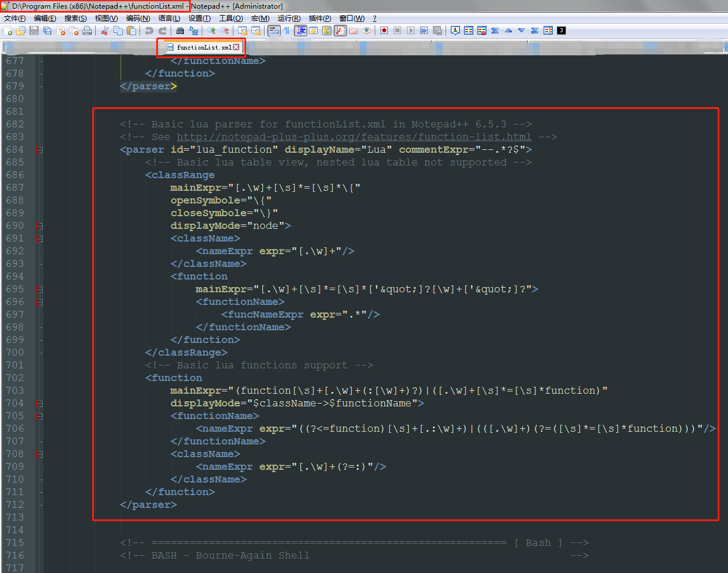Start recording a macro
The width and height of the screenshot is (728, 573).
pyautogui.click(x=384, y=30)
